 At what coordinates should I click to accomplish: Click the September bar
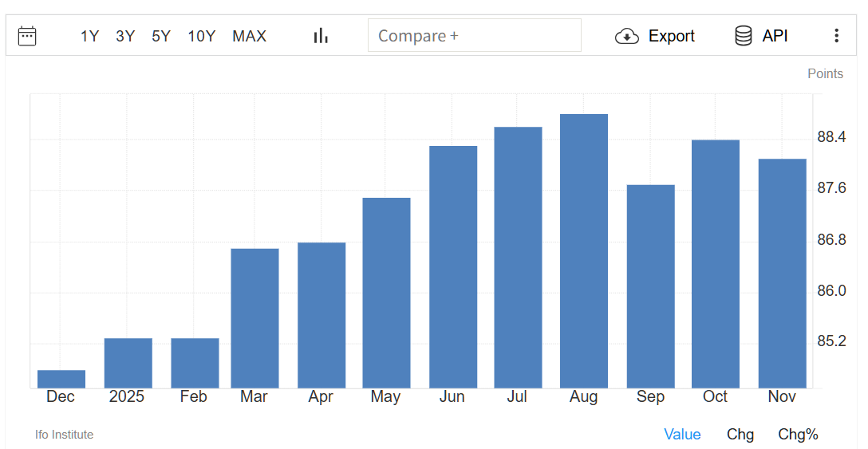pyautogui.click(x=650, y=287)
